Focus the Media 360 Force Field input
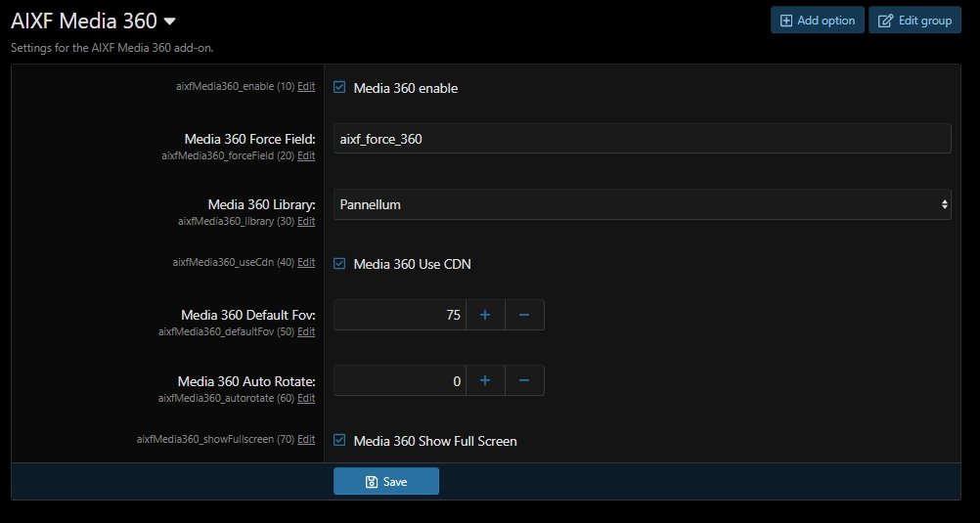 [x=642, y=139]
